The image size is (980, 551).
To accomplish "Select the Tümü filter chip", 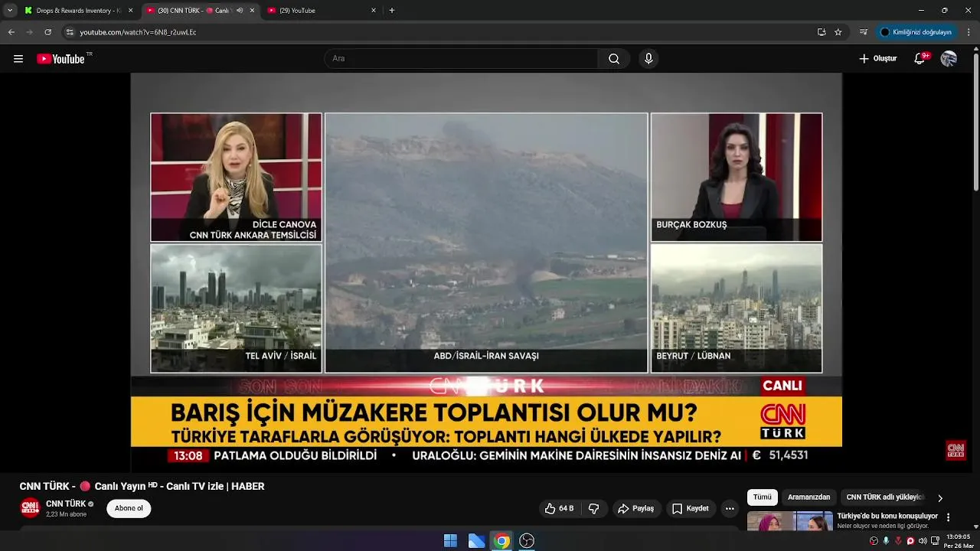I will click(x=763, y=497).
